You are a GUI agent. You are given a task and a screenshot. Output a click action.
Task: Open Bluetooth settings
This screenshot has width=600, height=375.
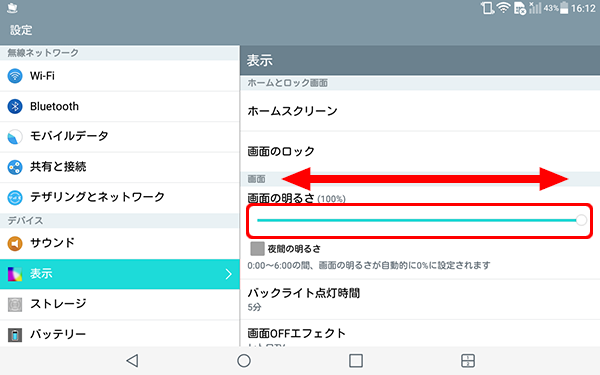[120, 106]
